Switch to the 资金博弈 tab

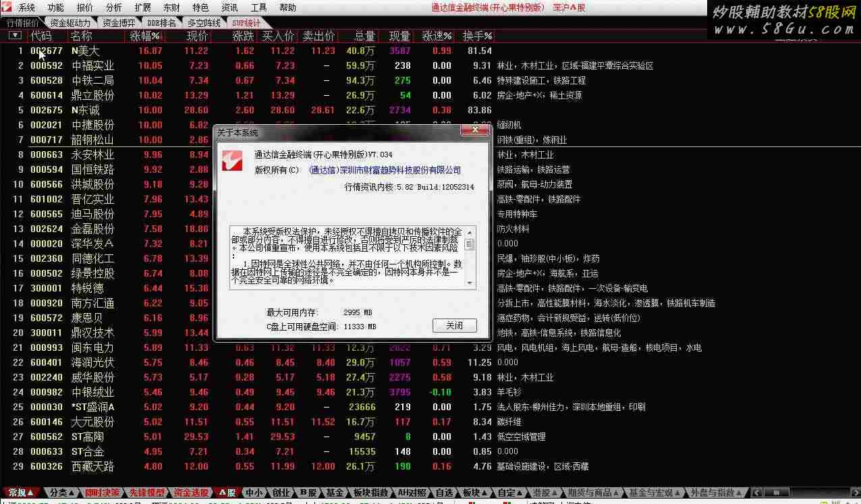pyautogui.click(x=119, y=22)
